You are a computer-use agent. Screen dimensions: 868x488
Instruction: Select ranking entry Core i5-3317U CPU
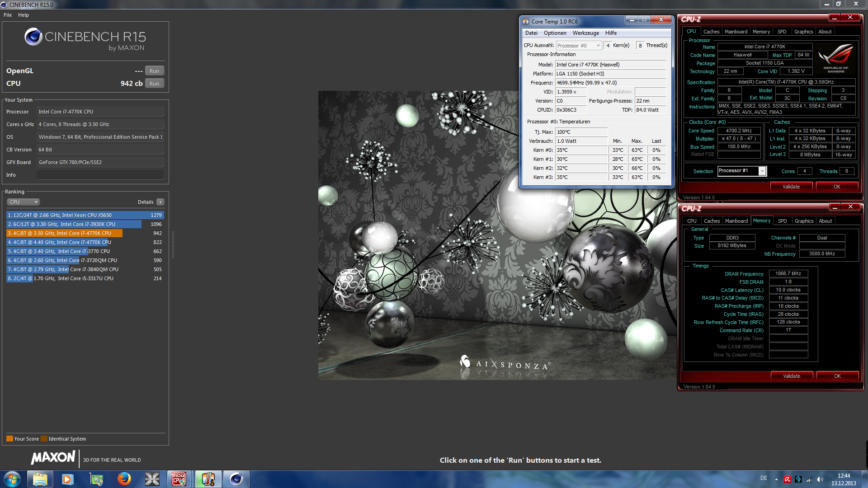[85, 278]
